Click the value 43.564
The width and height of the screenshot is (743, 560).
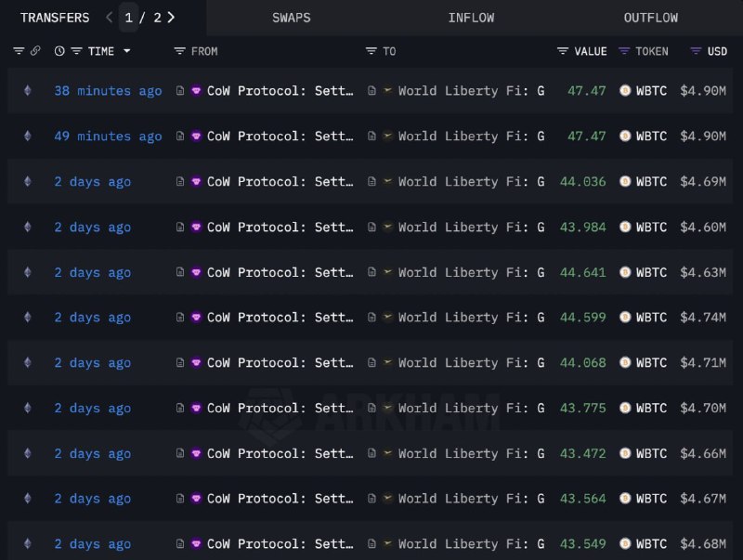(583, 499)
